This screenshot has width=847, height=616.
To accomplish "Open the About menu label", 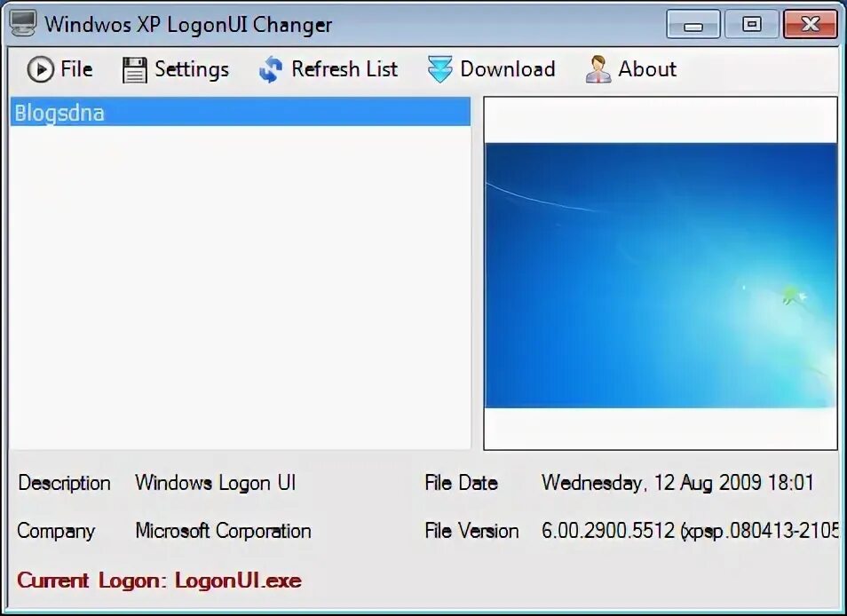I will pos(647,69).
